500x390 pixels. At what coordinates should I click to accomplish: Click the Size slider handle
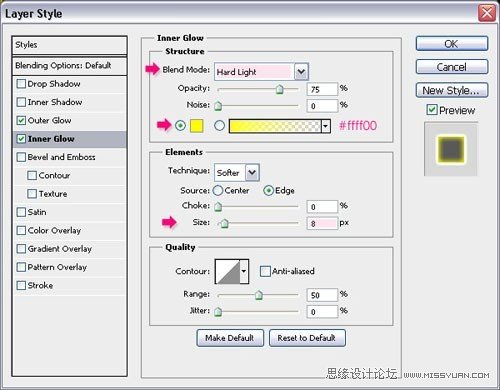pyautogui.click(x=224, y=223)
